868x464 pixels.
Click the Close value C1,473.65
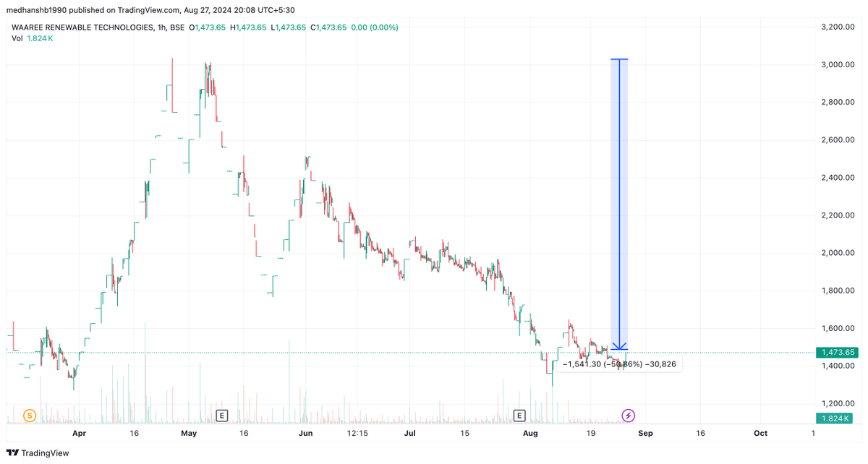point(329,27)
